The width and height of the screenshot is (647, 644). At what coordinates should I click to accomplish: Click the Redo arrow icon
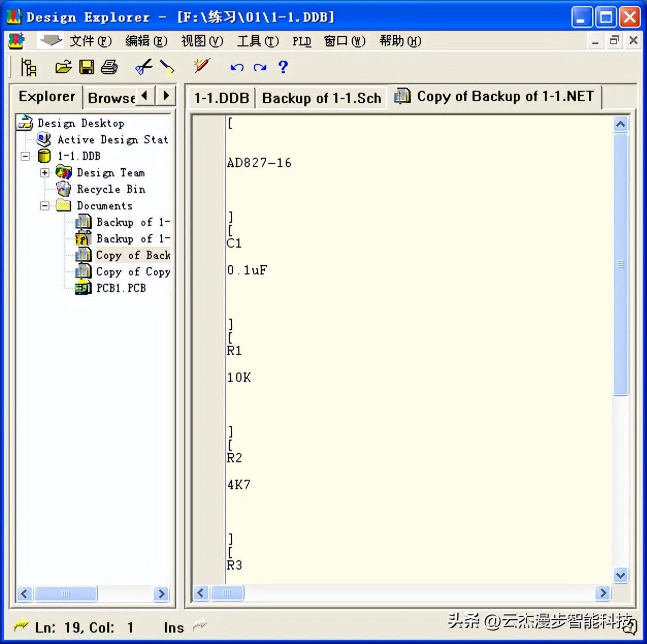click(260, 67)
